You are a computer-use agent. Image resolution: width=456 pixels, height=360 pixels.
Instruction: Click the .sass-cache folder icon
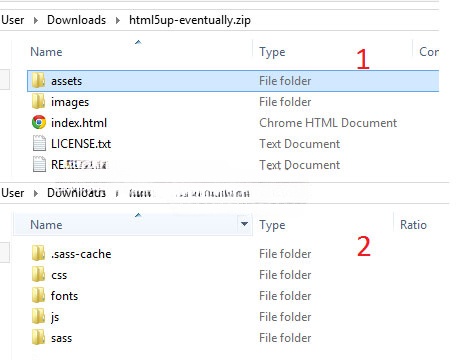[x=39, y=254]
